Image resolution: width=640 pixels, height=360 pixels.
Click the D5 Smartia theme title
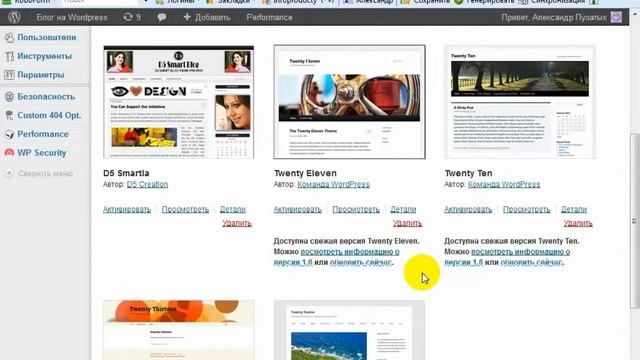(126, 173)
